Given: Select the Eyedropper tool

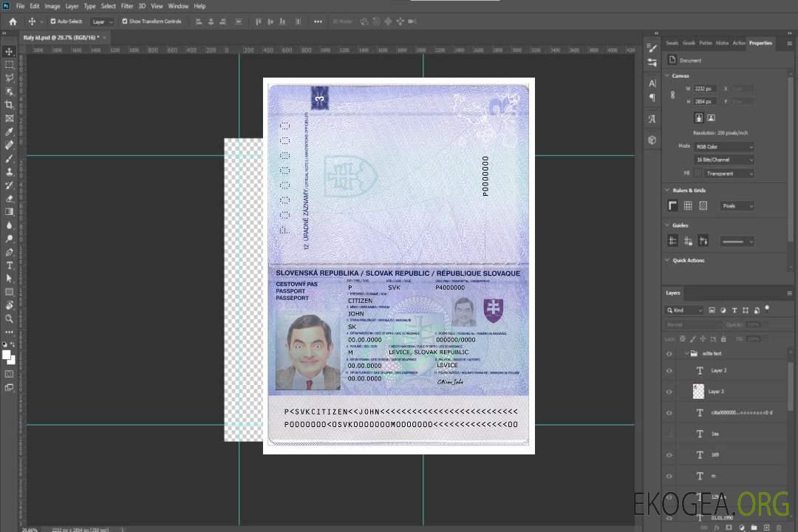Looking at the screenshot, I should (9, 132).
